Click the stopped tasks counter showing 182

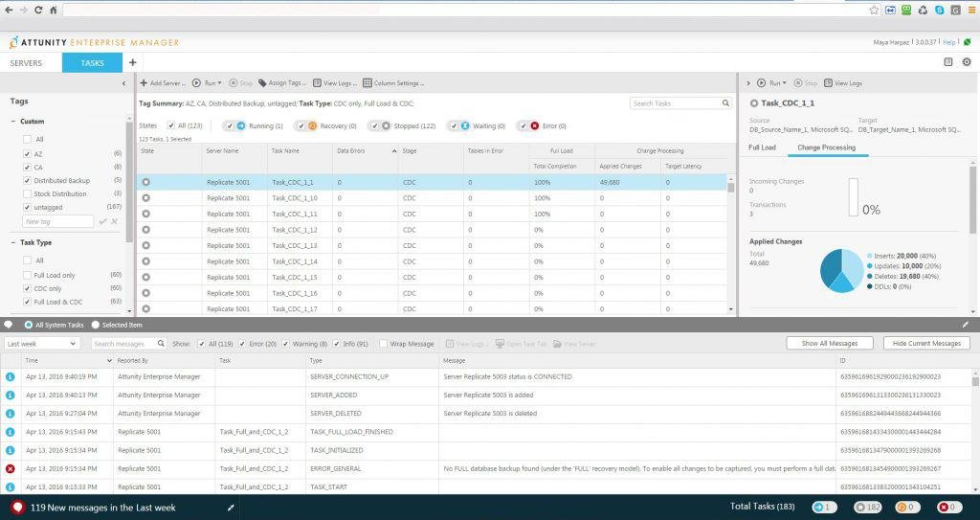[x=867, y=507]
